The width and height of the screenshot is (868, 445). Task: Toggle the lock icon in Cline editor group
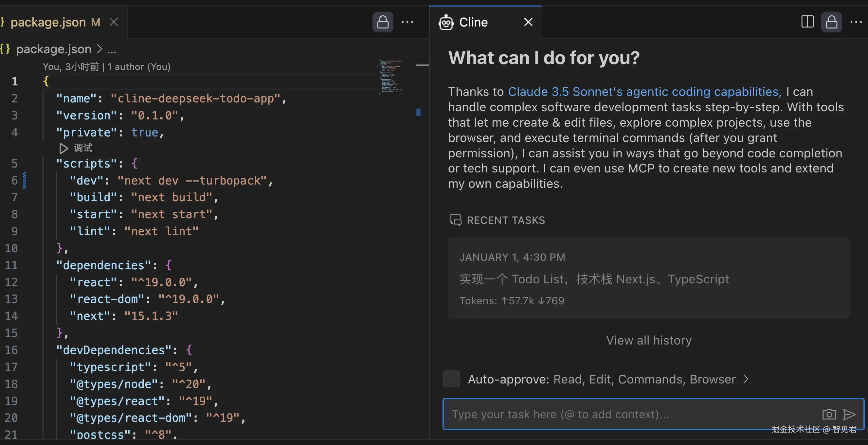(831, 22)
